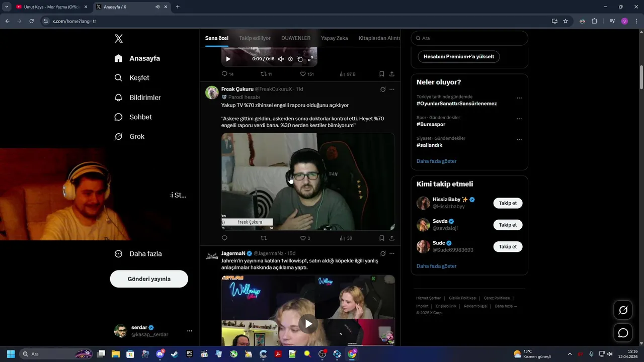Repost the Freak Çukuru post
This screenshot has width=644, height=362.
point(264,238)
